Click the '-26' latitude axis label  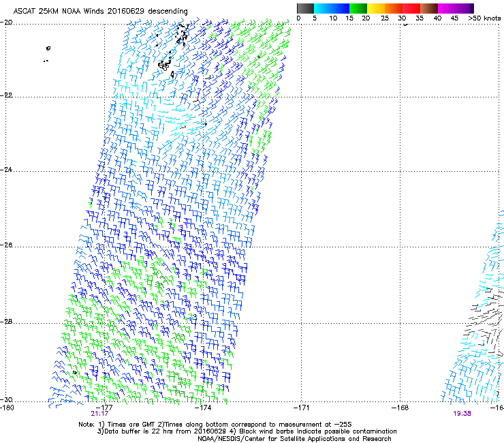click(6, 245)
